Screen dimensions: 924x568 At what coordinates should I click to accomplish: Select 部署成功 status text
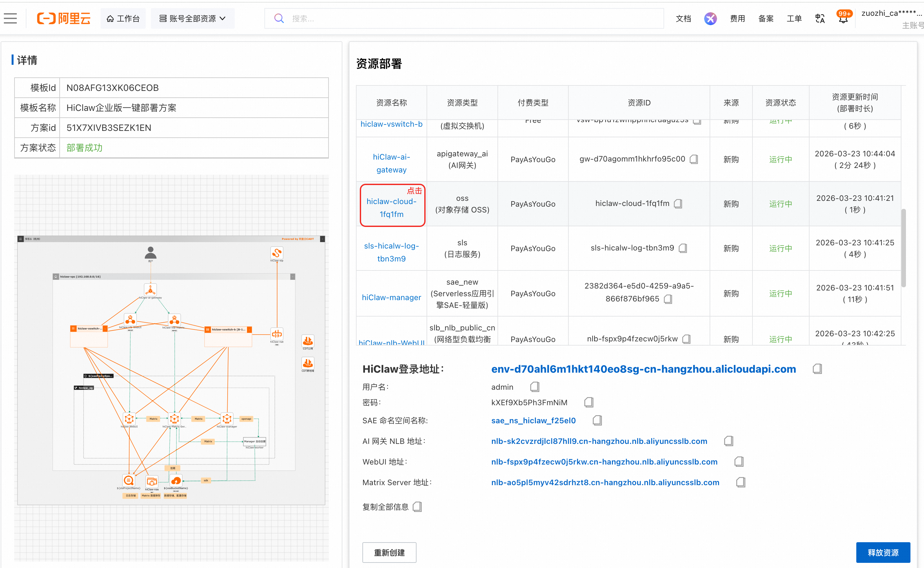click(84, 148)
